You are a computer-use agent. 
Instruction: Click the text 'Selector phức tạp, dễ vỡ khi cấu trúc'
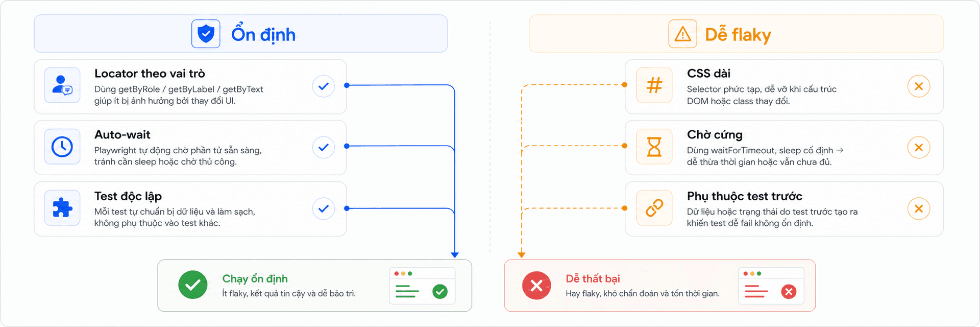pos(762,89)
